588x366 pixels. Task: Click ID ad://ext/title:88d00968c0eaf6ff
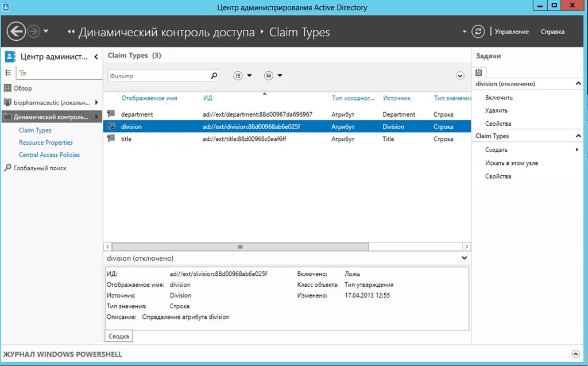(x=244, y=139)
